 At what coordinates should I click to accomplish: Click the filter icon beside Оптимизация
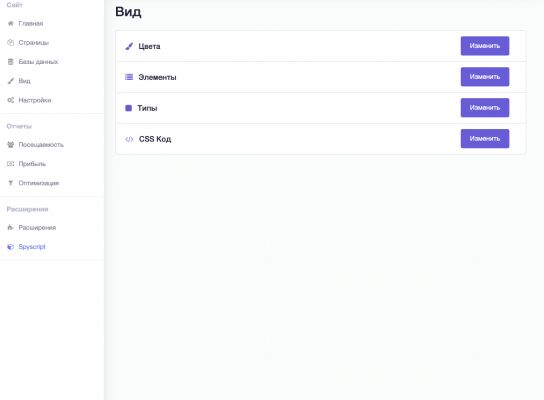tap(11, 183)
